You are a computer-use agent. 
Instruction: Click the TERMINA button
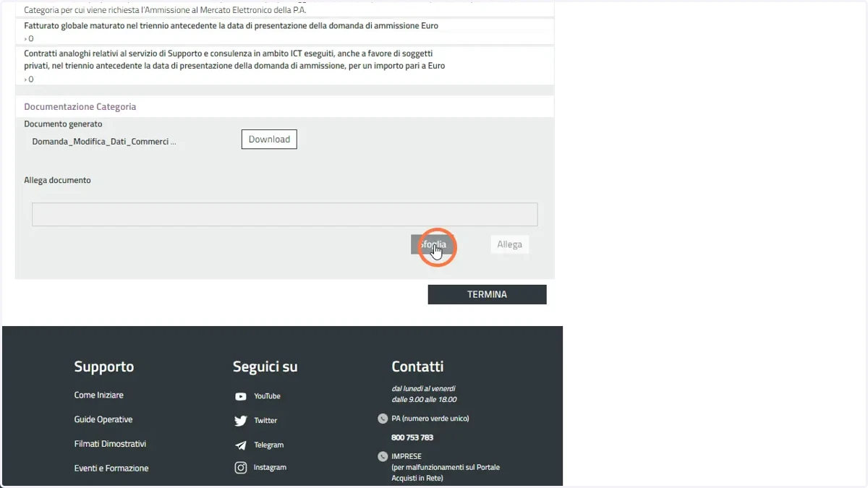point(487,294)
